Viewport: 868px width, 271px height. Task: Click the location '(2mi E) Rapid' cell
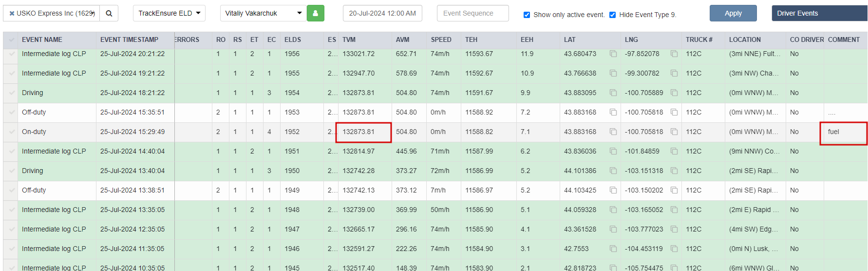(754, 210)
